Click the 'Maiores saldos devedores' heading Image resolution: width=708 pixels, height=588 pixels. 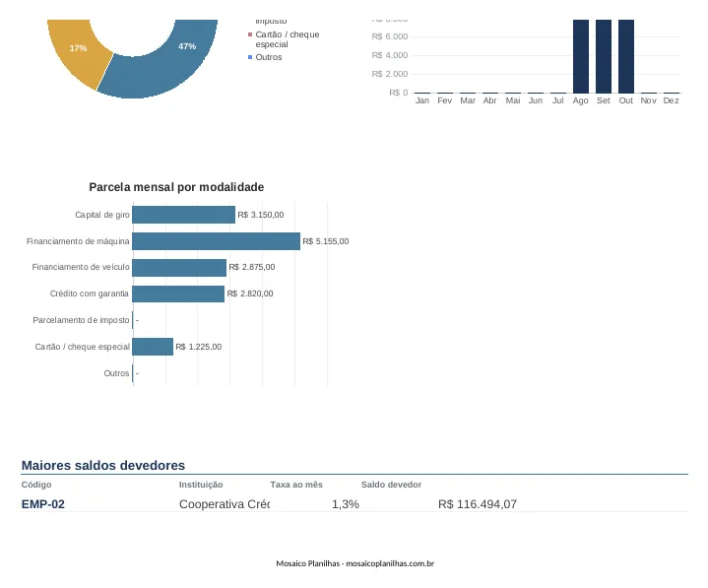103,465
